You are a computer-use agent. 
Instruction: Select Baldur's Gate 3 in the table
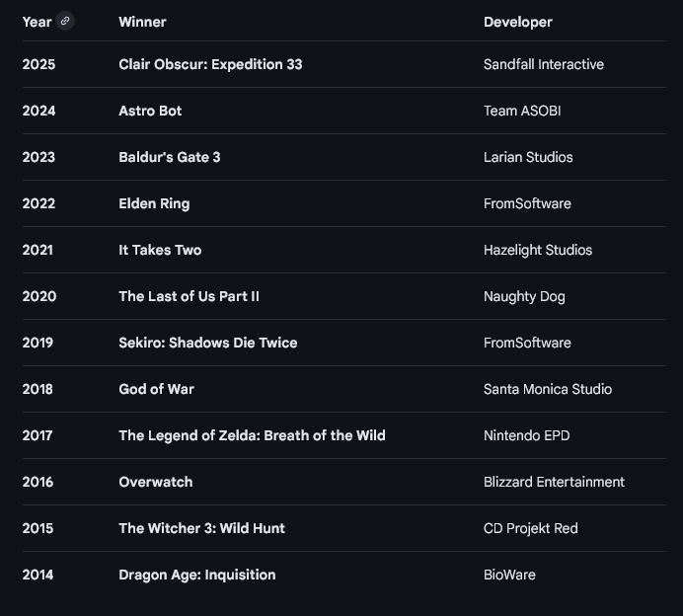coord(169,157)
